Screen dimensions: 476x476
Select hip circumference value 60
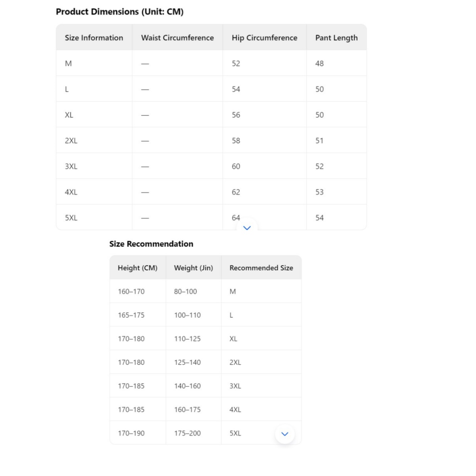pos(236,167)
